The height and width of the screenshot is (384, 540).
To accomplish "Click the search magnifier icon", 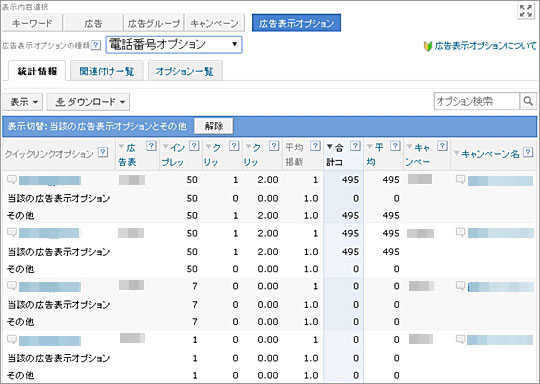I will [x=528, y=101].
